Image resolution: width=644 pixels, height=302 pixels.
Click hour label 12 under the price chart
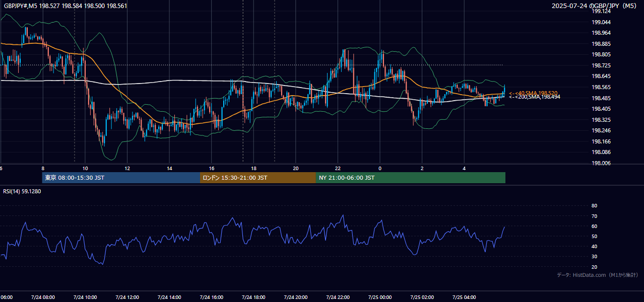(127, 169)
